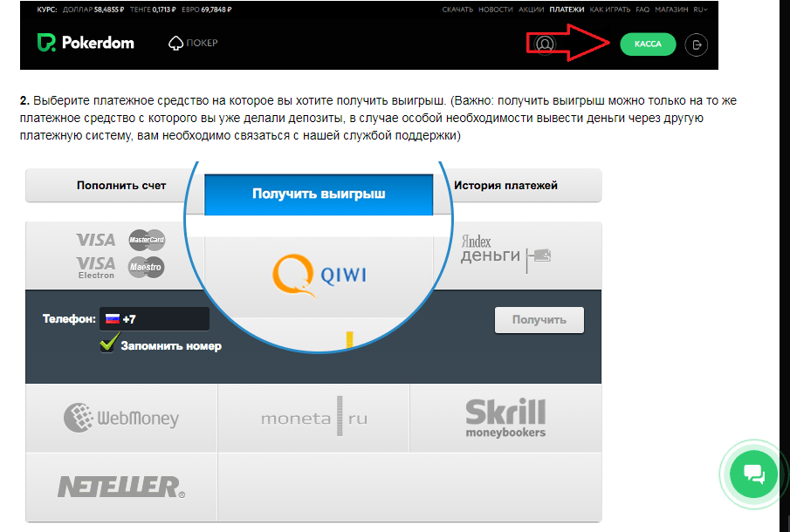Click the phone number input field

coord(170,319)
